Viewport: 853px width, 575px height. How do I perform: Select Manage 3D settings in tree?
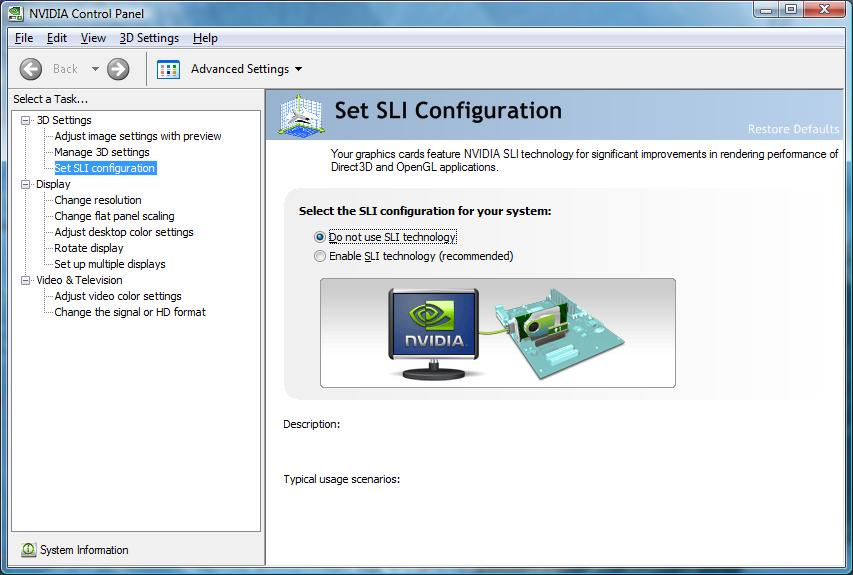[102, 152]
